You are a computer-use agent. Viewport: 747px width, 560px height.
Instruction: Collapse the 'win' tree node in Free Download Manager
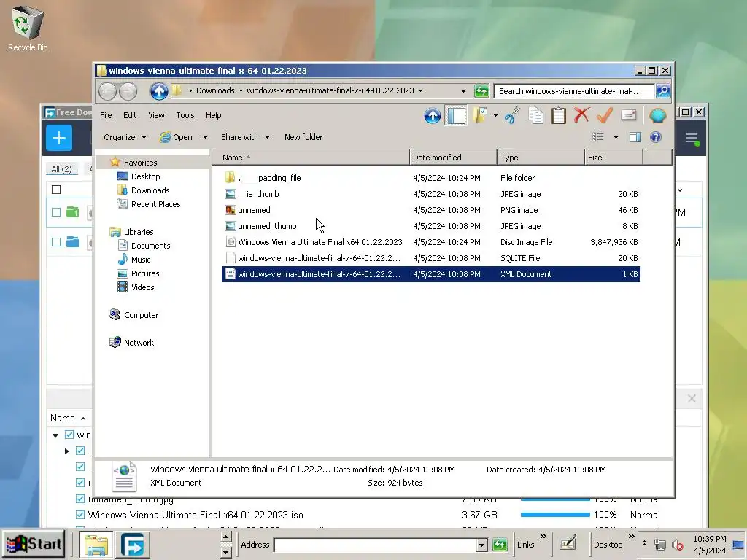[55, 435]
